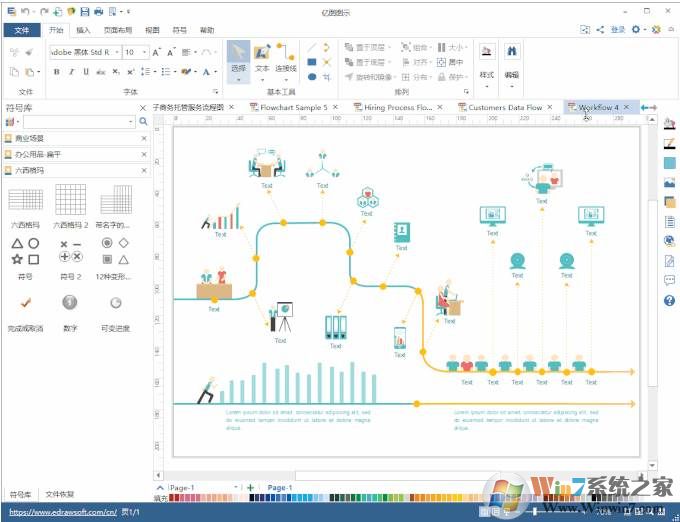Click the format painter brush icon

(29, 52)
